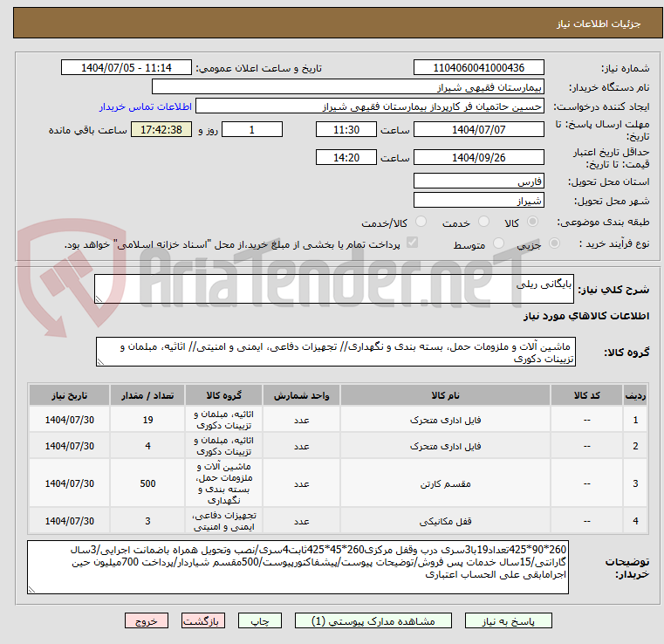The height and width of the screenshot is (644, 664).
Task: Open مشاهده مدارک پیوستی (1) button
Action: pyautogui.click(x=373, y=620)
